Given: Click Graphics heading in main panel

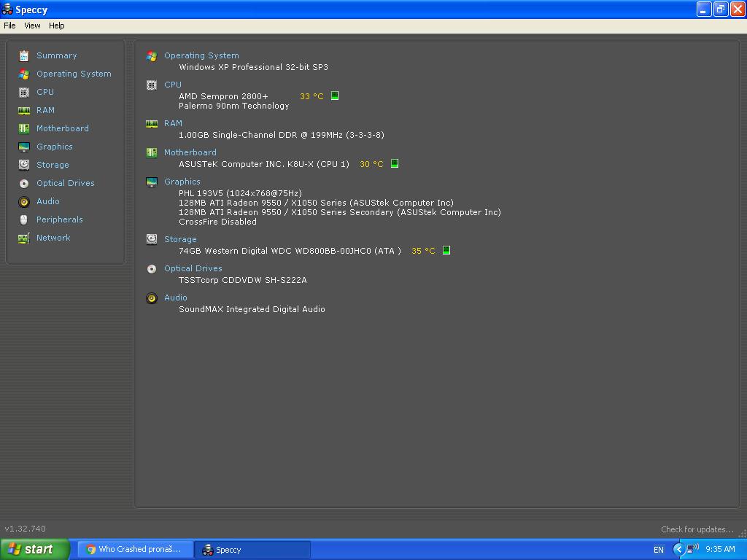Looking at the screenshot, I should point(182,182).
